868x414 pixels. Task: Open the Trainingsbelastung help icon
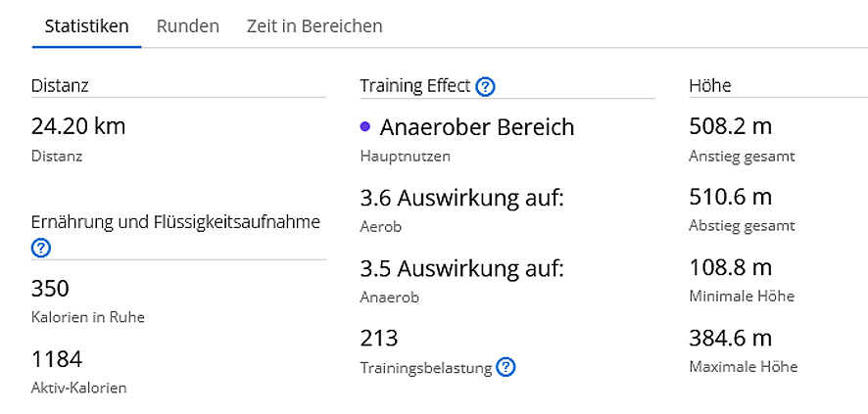[x=506, y=367]
